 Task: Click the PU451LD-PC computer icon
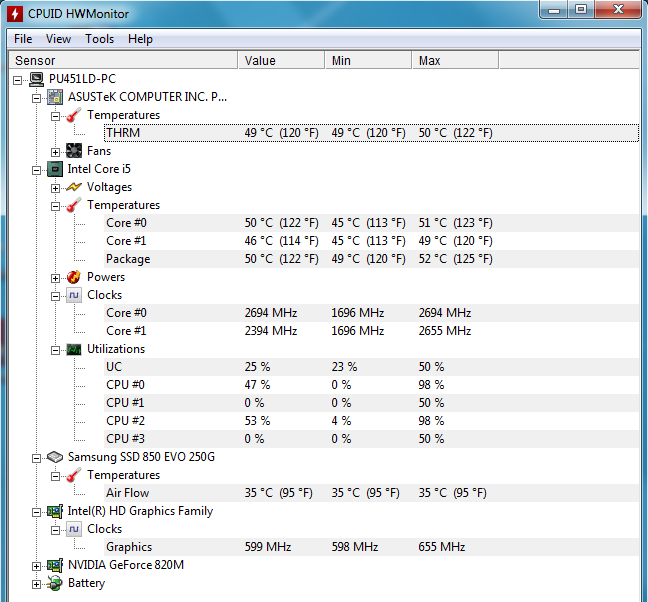pos(36,79)
